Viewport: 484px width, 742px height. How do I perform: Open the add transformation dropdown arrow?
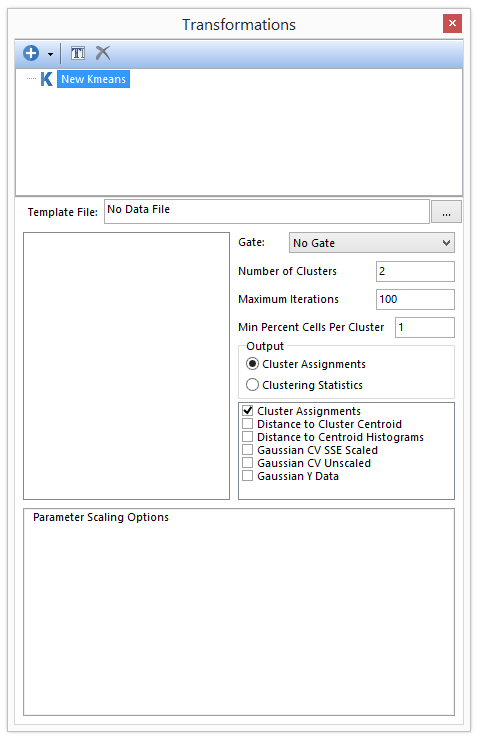pyautogui.click(x=50, y=54)
